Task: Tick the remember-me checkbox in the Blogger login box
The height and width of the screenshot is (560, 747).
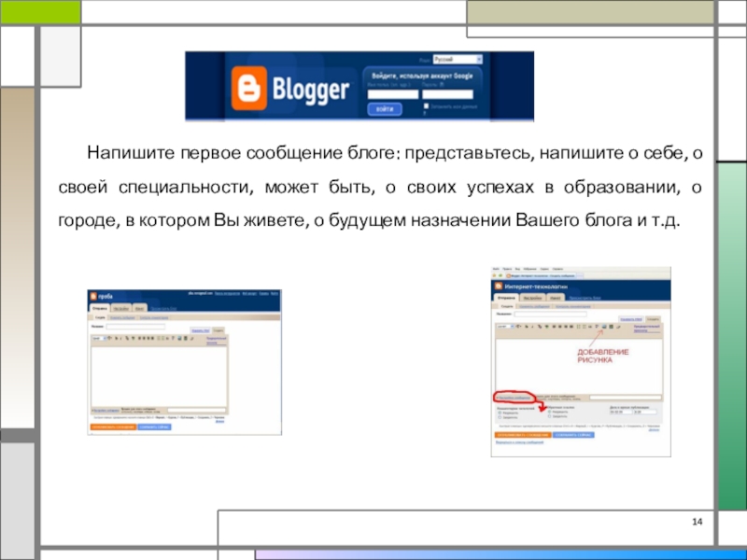Action: click(x=427, y=106)
